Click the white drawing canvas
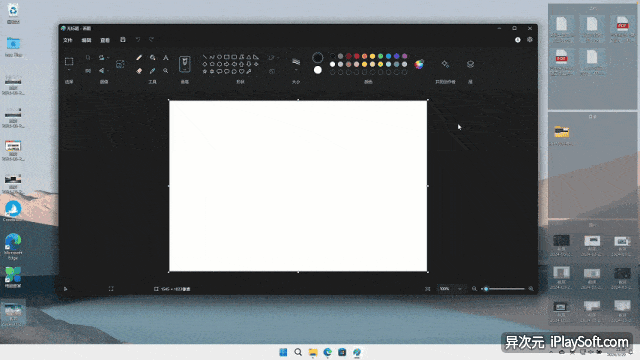 point(298,186)
